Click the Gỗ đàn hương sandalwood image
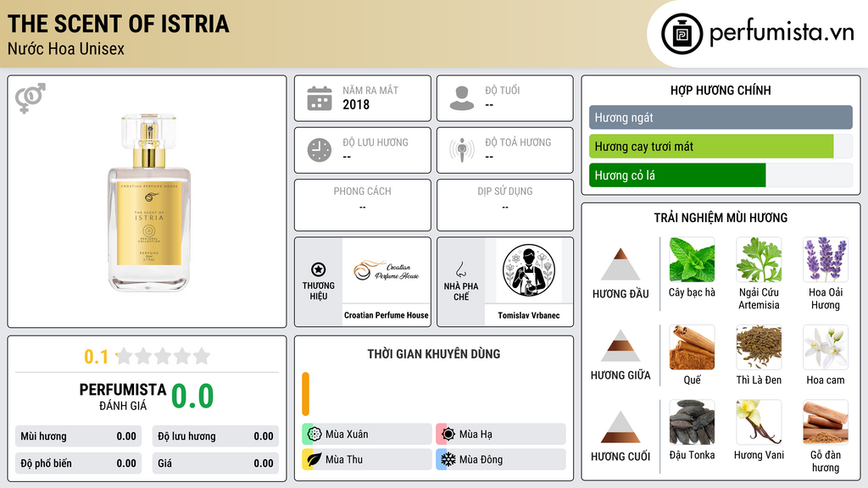 [826, 422]
